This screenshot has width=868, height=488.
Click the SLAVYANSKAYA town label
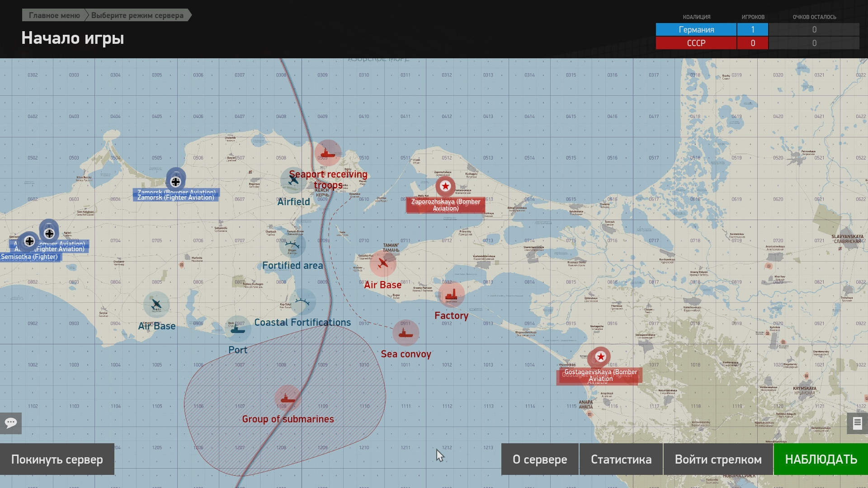[x=847, y=239]
